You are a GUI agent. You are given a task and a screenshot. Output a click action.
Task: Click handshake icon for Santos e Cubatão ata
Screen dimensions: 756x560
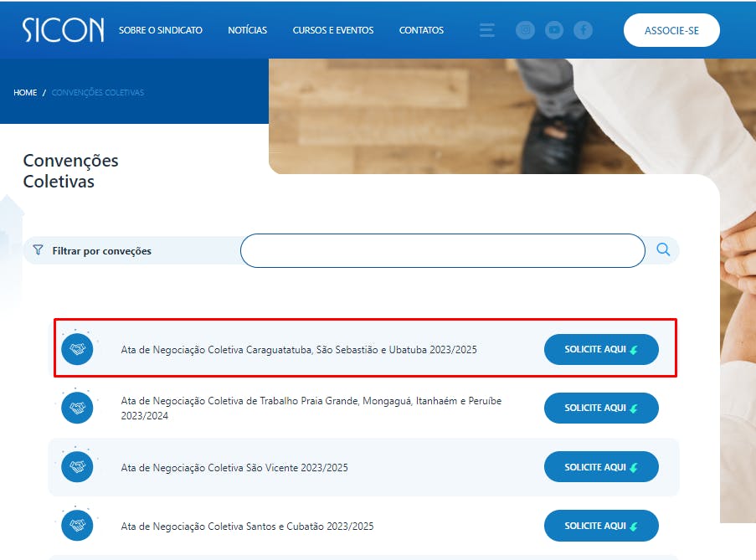(x=77, y=526)
